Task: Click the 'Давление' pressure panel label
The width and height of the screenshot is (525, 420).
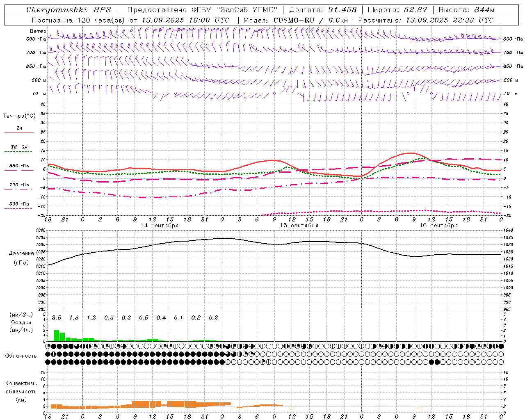Action: [21, 253]
